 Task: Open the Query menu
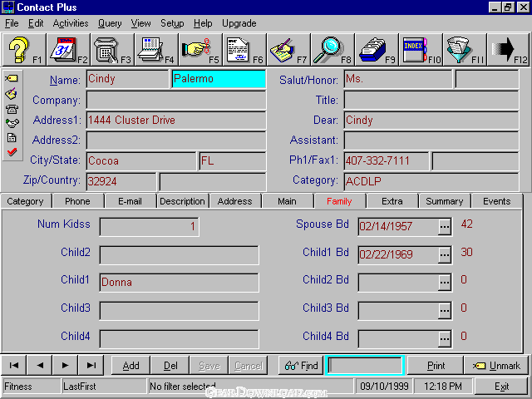coord(110,23)
